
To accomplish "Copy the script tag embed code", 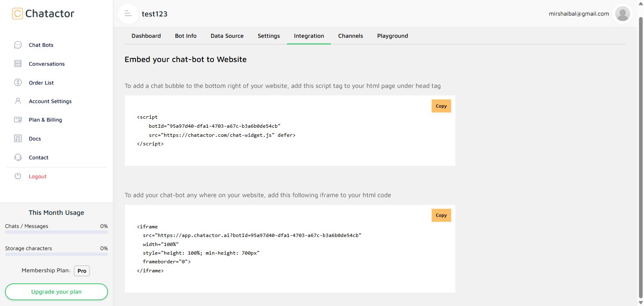I will pos(441,106).
